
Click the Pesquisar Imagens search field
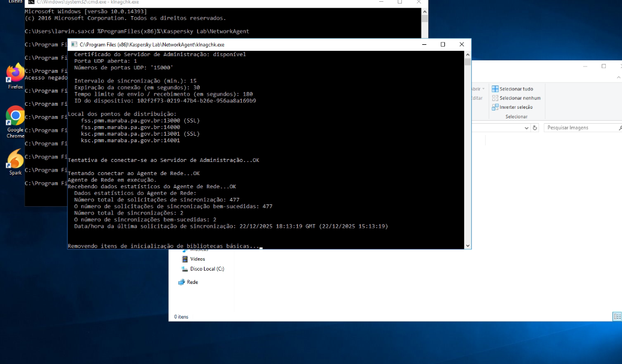580,127
